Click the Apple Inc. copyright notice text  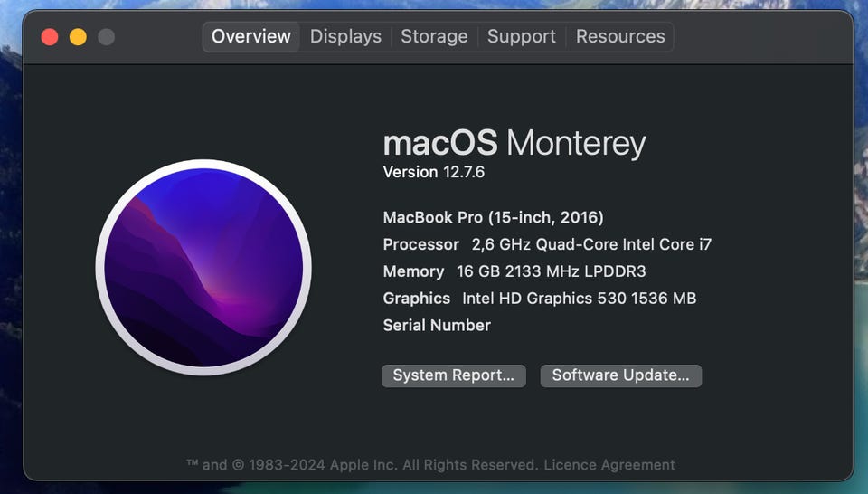click(362, 465)
